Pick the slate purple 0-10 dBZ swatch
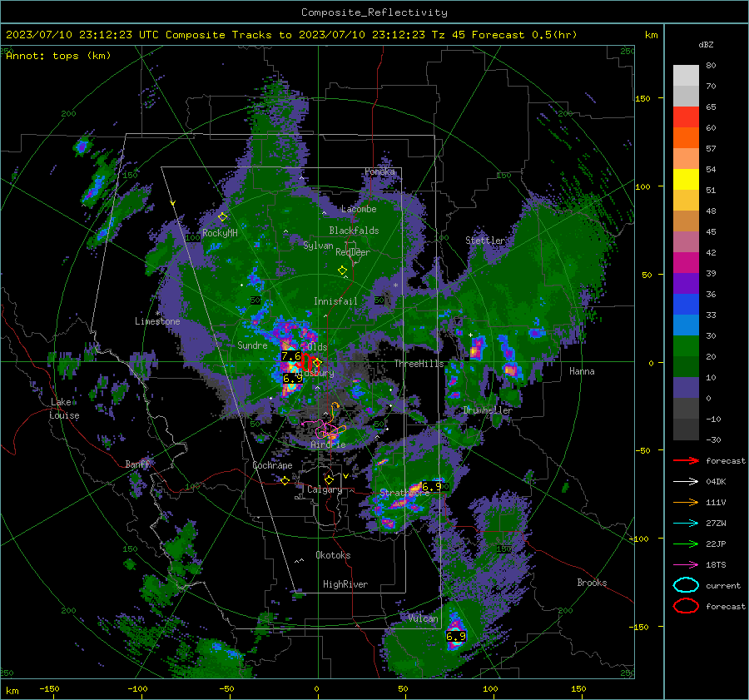Screen dimensions: 749x700 pos(686,388)
